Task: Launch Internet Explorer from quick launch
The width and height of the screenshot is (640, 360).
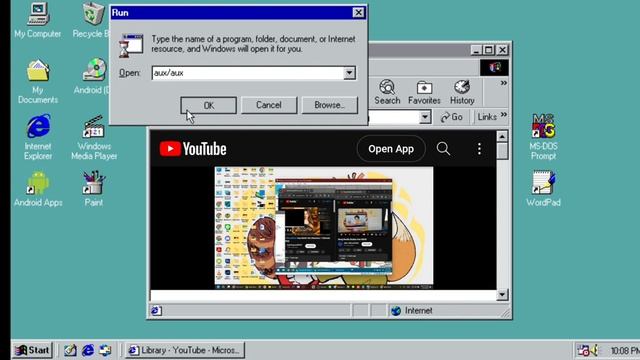Action: [88, 350]
